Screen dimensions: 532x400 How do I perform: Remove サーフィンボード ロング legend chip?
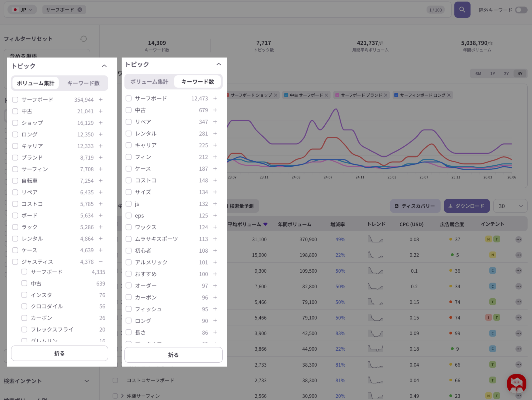pyautogui.click(x=449, y=95)
